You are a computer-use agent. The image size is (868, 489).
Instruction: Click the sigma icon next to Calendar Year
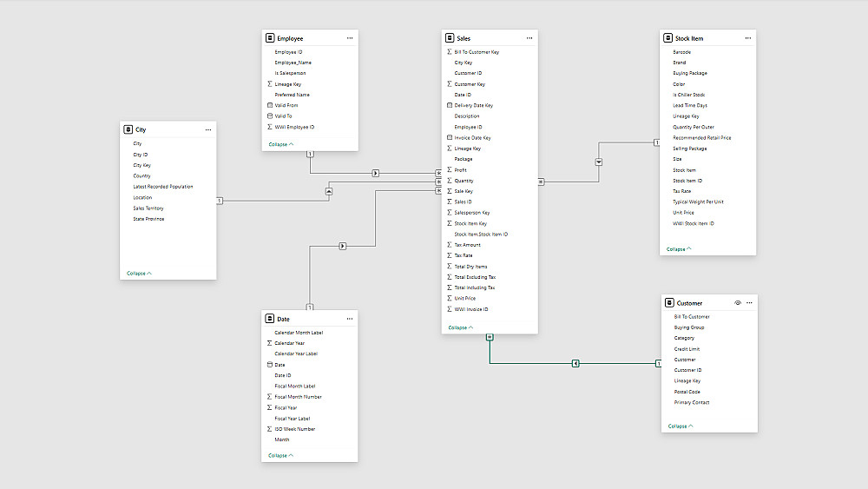pos(270,343)
